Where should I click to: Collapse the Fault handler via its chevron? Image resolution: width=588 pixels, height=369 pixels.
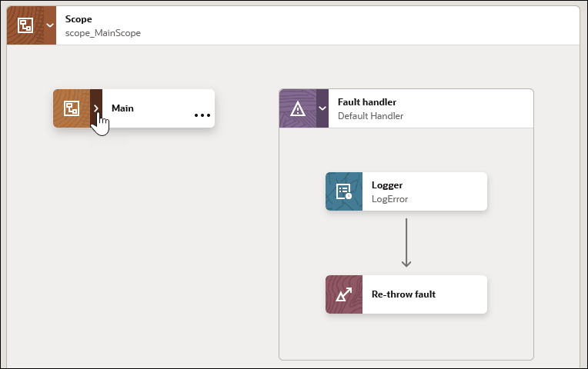point(322,108)
